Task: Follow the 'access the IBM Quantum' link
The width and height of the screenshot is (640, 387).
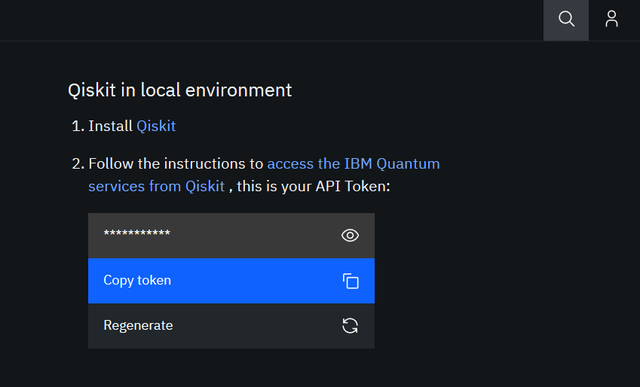Action: (353, 164)
